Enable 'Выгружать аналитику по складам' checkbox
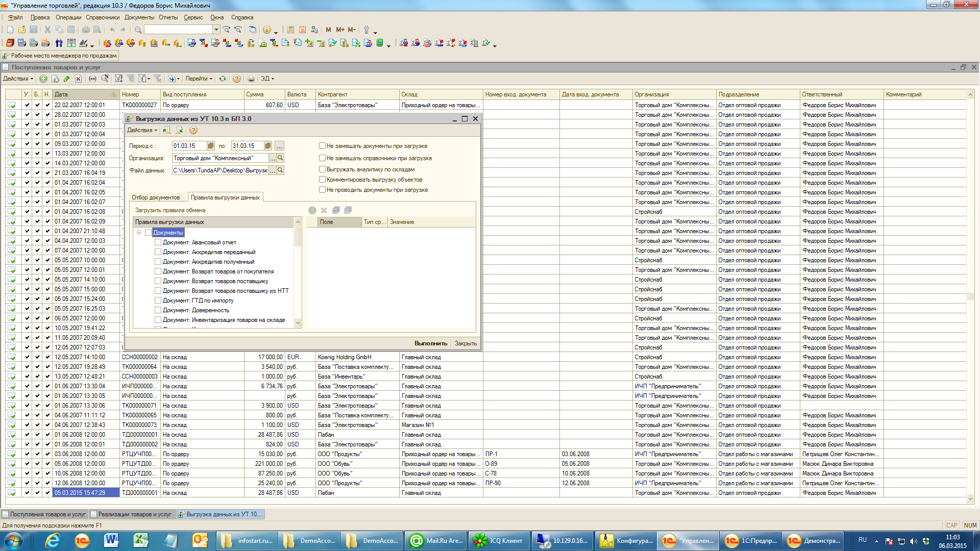Screen dimensions: 980x551 322,169
